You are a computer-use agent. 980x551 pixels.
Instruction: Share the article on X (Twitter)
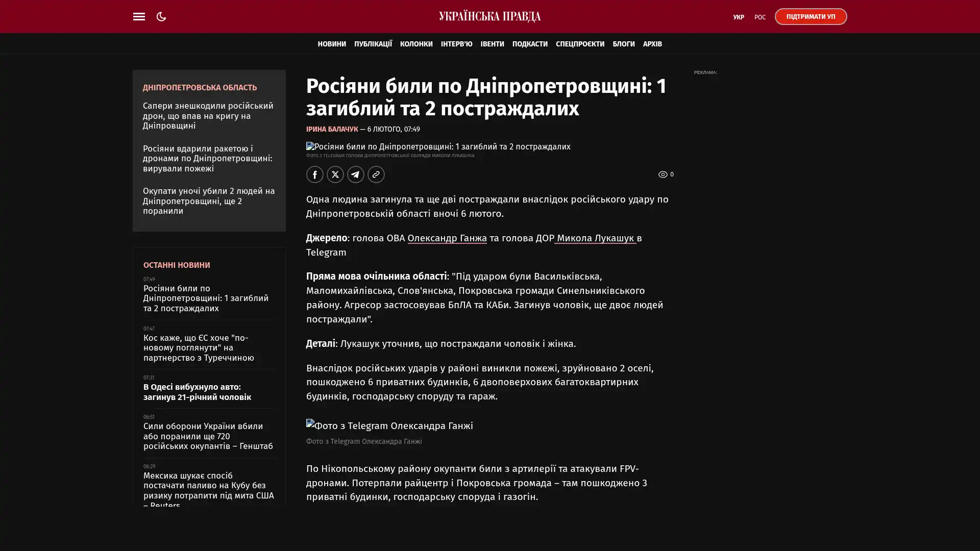335,174
